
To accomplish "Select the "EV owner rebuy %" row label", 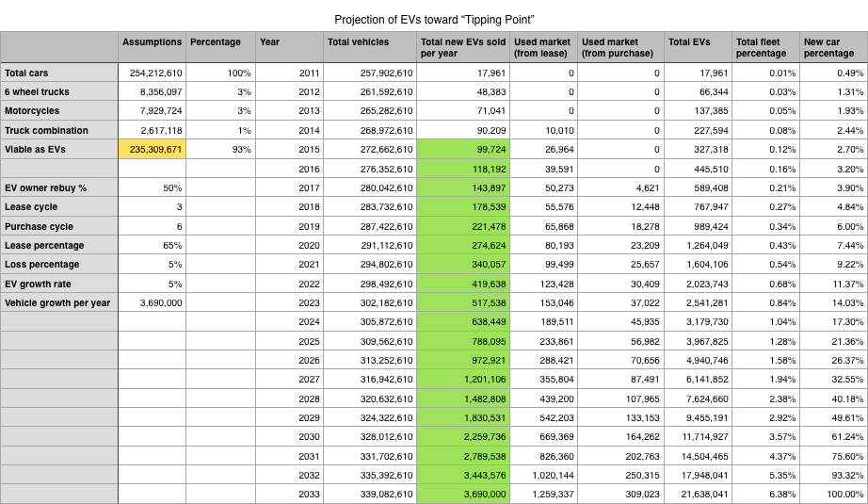I will pyautogui.click(x=59, y=187).
